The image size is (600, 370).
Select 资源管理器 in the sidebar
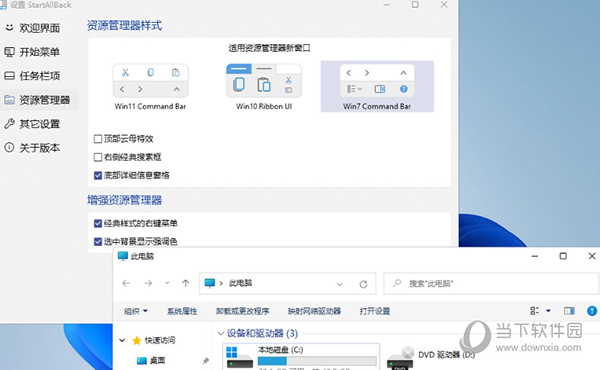click(39, 100)
